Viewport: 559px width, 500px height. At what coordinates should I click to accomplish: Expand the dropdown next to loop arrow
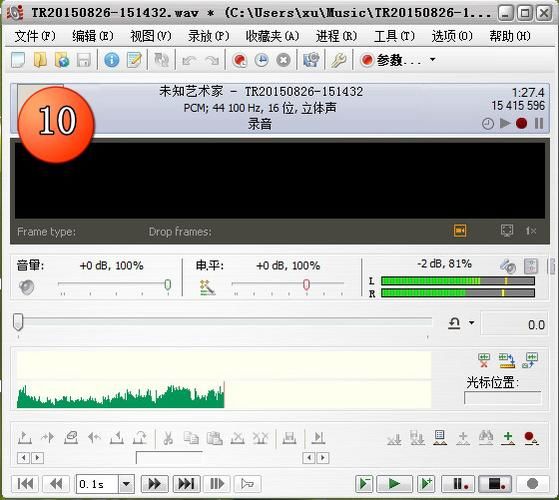point(471,323)
